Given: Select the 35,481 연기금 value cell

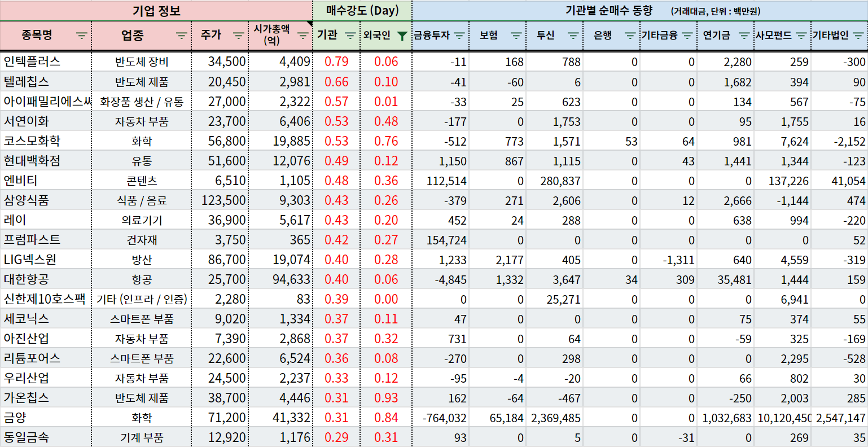Looking at the screenshot, I should click(726, 279).
